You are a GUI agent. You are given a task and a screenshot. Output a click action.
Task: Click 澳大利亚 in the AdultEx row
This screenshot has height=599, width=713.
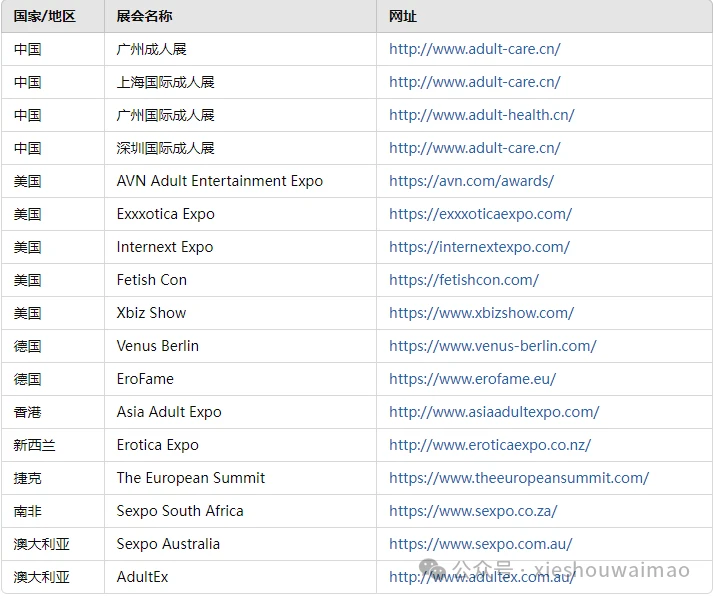click(41, 577)
